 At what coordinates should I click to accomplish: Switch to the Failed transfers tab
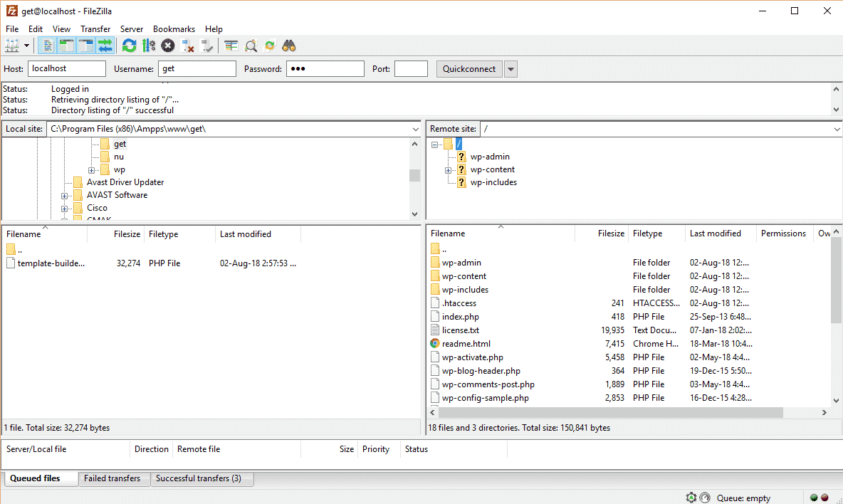pos(114,479)
